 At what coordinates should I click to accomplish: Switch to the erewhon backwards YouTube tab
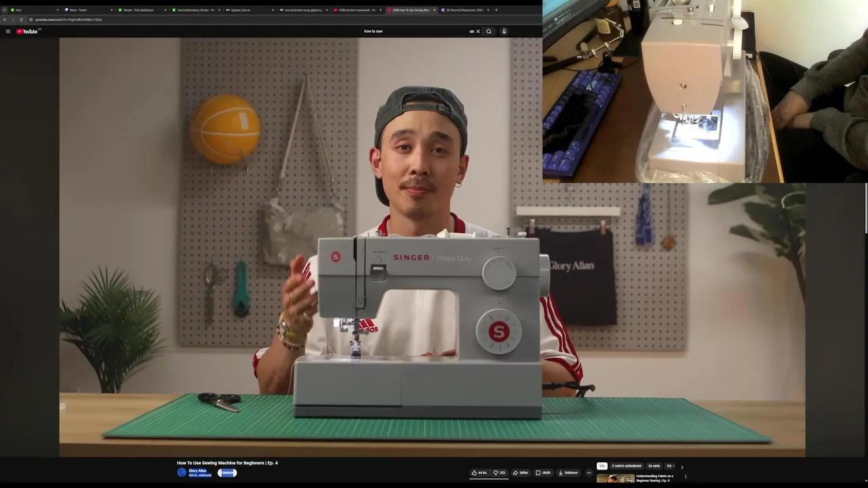click(x=357, y=10)
